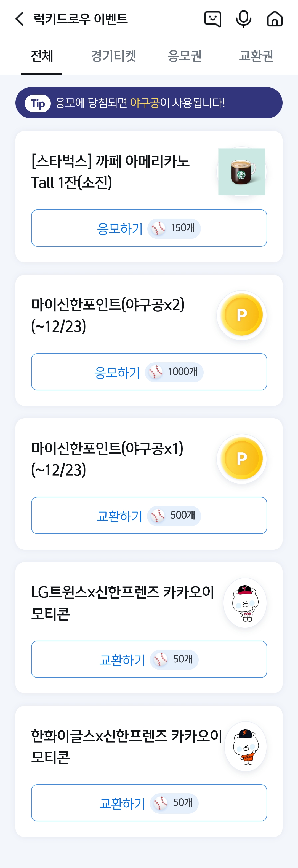Viewport: 298px width, 868px height.
Task: Tap the gold P coin for 야구공x2
Action: click(242, 315)
